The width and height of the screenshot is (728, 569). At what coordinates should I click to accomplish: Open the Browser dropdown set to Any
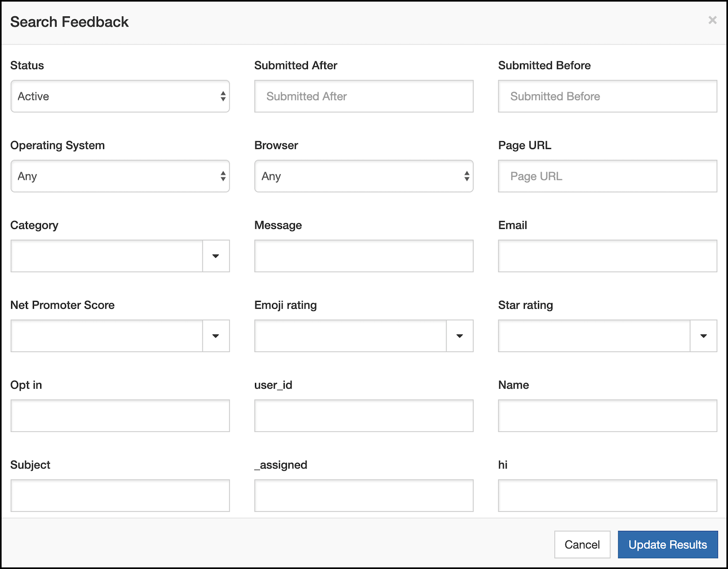click(363, 176)
